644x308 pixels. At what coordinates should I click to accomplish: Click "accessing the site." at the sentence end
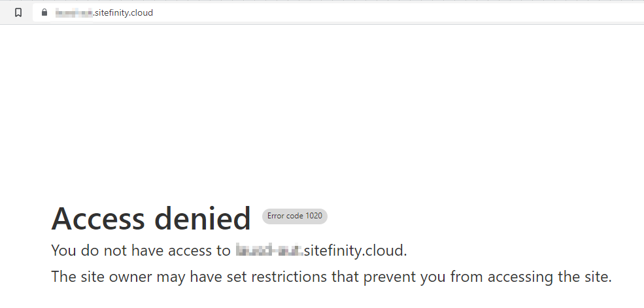pos(550,277)
